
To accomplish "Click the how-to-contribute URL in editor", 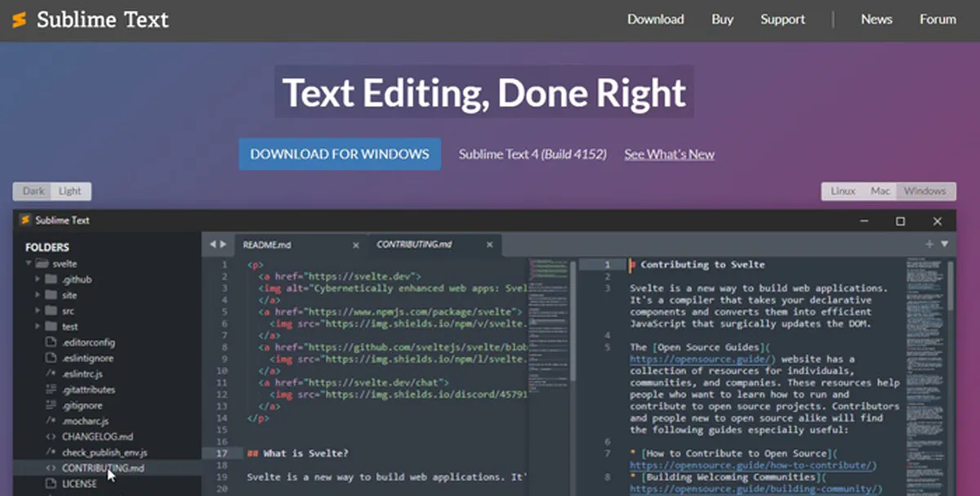I will pyautogui.click(x=751, y=466).
